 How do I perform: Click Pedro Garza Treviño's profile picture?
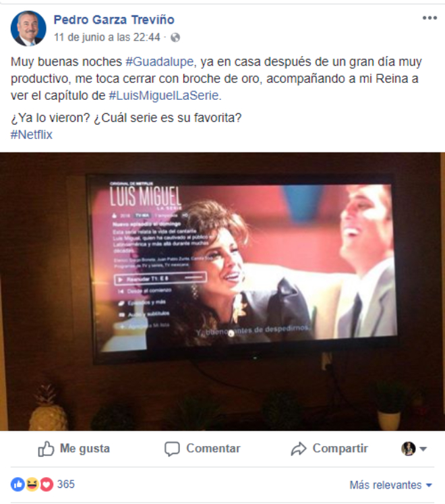28,28
